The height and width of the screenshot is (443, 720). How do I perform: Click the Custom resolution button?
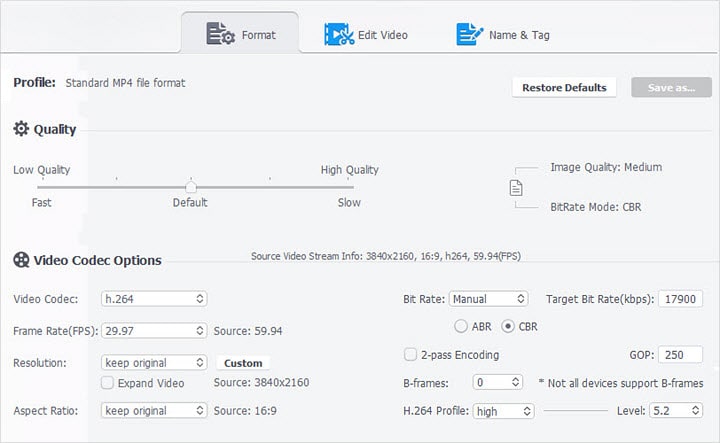click(x=243, y=363)
